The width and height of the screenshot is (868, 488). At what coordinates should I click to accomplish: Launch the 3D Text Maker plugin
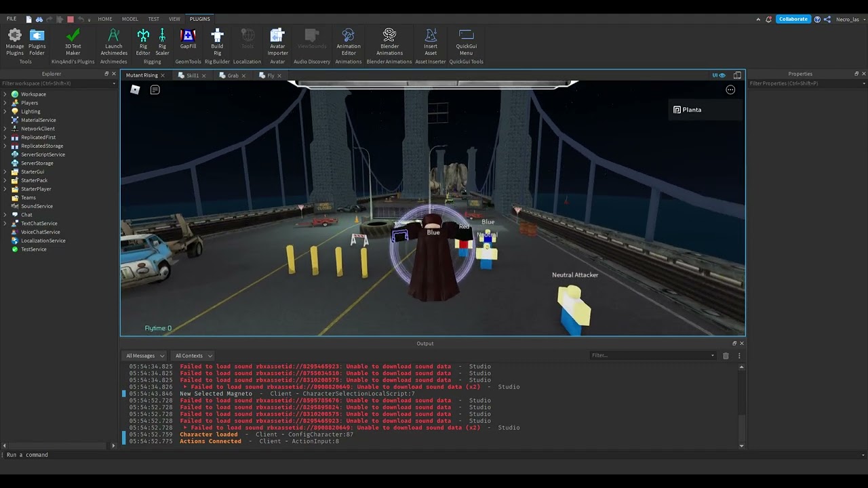[73, 42]
